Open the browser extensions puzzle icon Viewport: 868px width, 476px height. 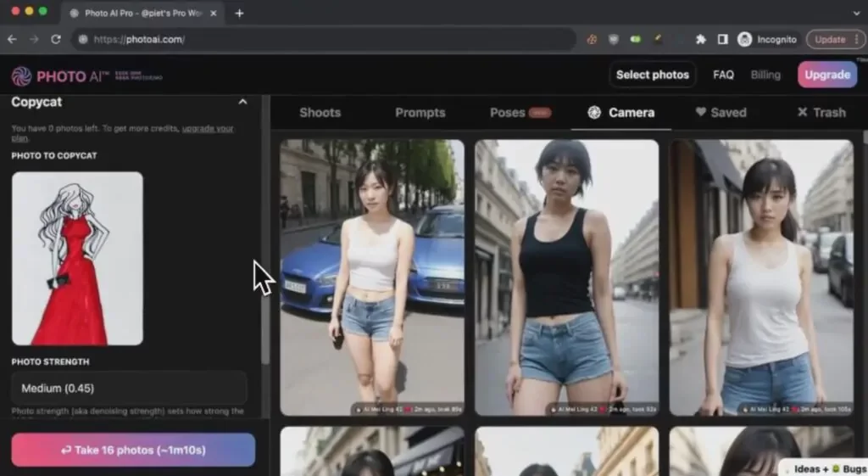700,39
